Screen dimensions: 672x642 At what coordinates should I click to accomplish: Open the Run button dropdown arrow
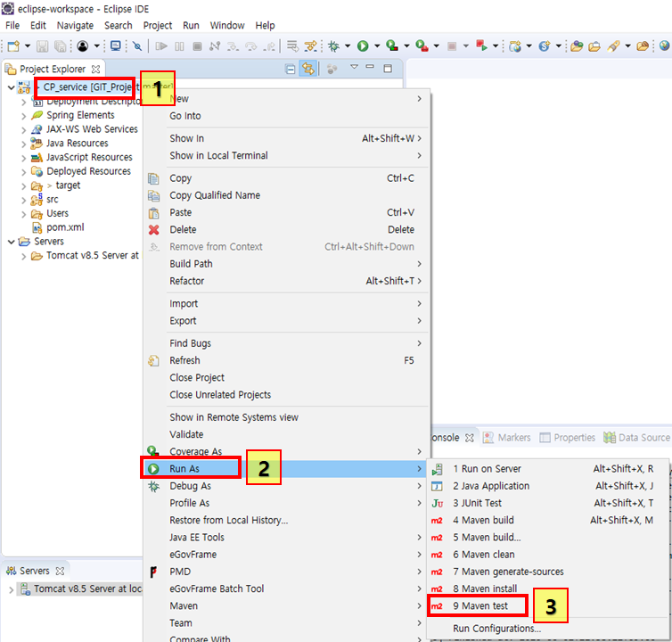click(x=377, y=45)
